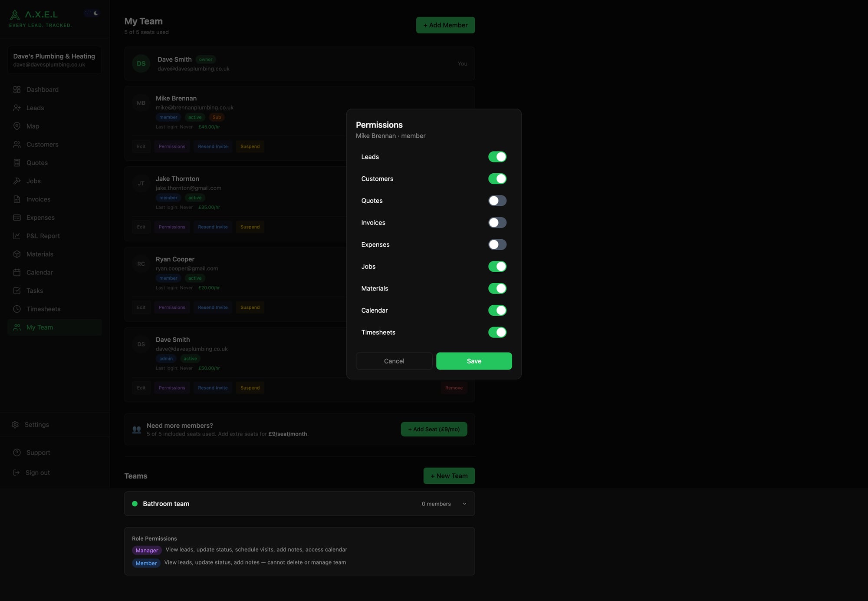Cancel the Permissions dialog
This screenshot has height=601, width=868.
click(394, 361)
